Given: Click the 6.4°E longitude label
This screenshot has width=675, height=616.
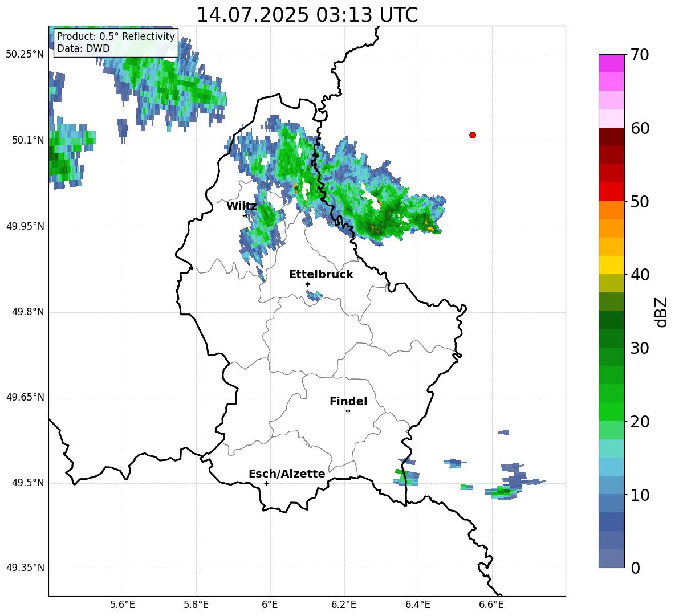Looking at the screenshot, I should point(417,605).
